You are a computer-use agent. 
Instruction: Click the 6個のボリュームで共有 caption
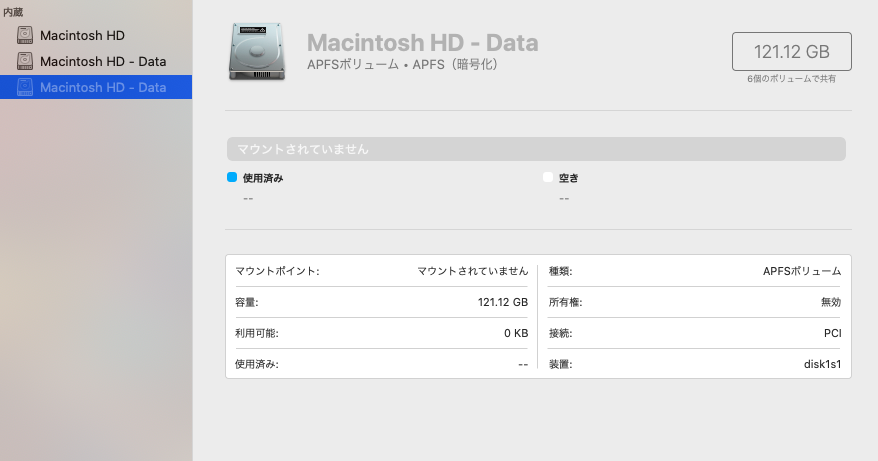[791, 78]
